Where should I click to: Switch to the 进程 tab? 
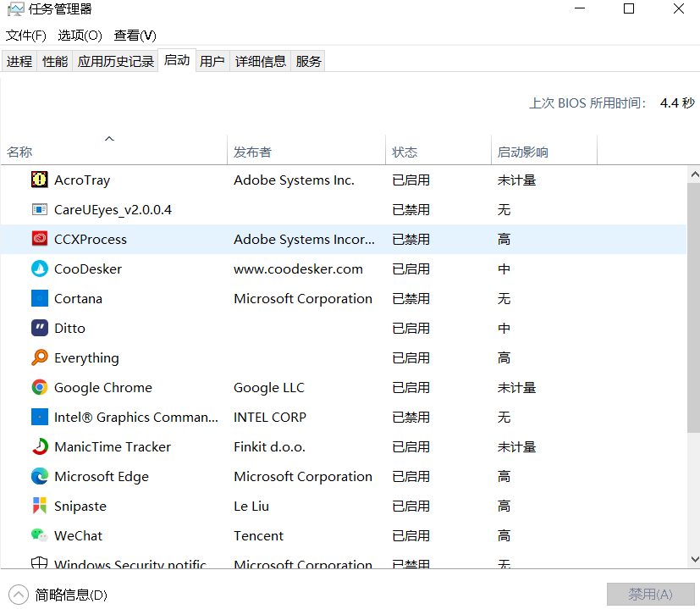click(x=19, y=61)
